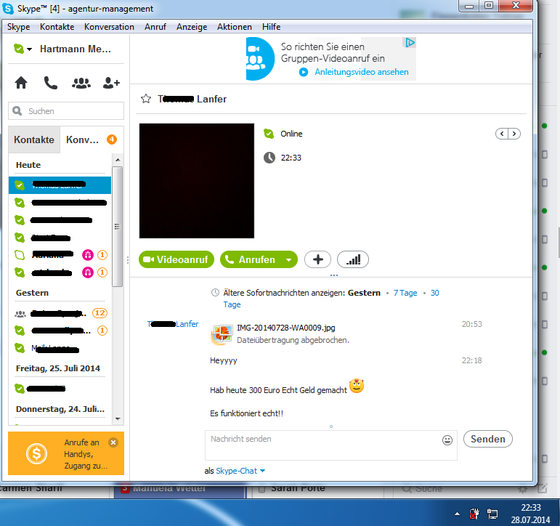
Task: Click the contact list scroll down arrow
Action: 118,419
